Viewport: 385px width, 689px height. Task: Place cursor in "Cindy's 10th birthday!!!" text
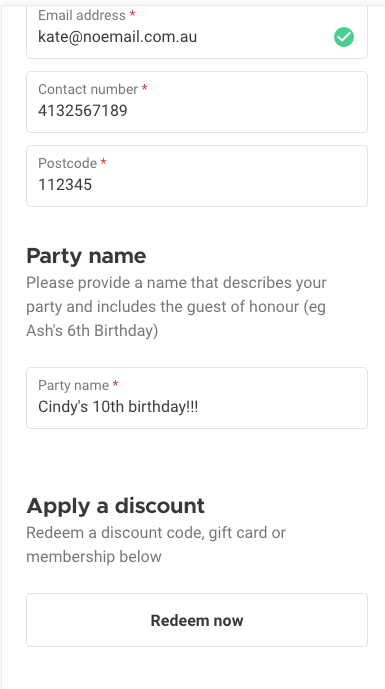[118, 407]
